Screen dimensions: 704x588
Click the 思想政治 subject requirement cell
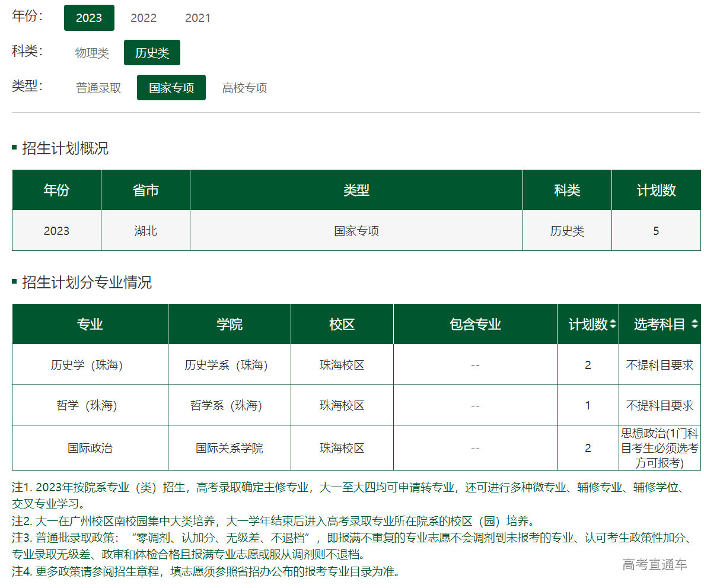[x=660, y=448]
